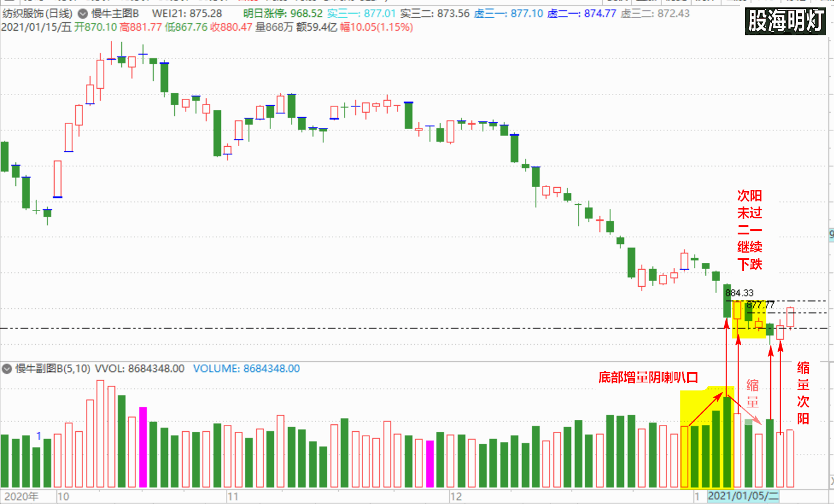The image size is (834, 504).
Task: Click the 2020年 label on time axis
Action: (21, 497)
